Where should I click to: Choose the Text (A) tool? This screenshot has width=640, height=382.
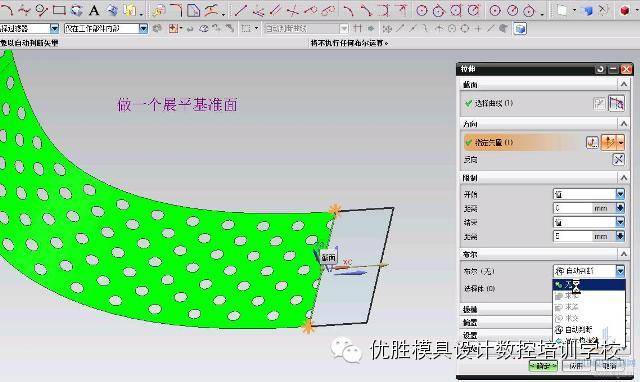[x=94, y=10]
